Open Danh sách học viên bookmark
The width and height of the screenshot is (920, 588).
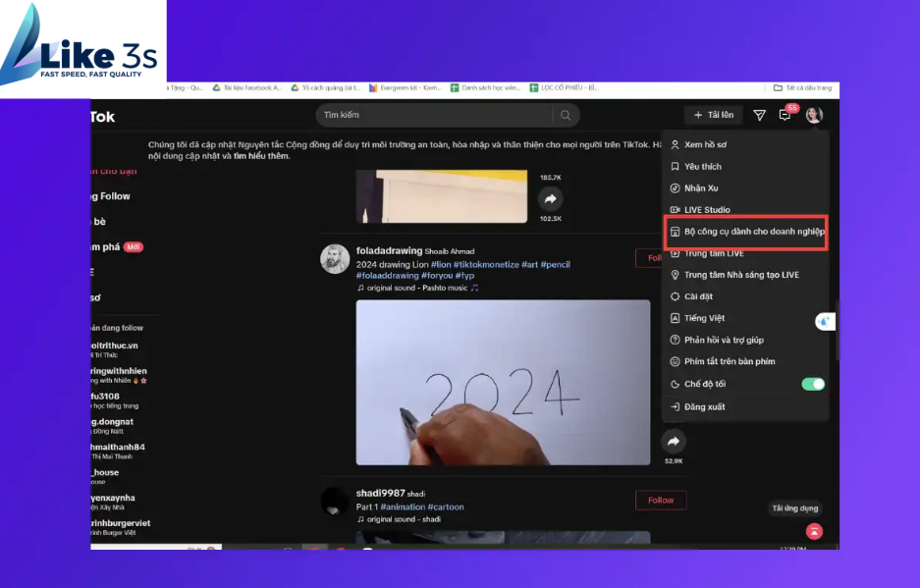(485, 88)
